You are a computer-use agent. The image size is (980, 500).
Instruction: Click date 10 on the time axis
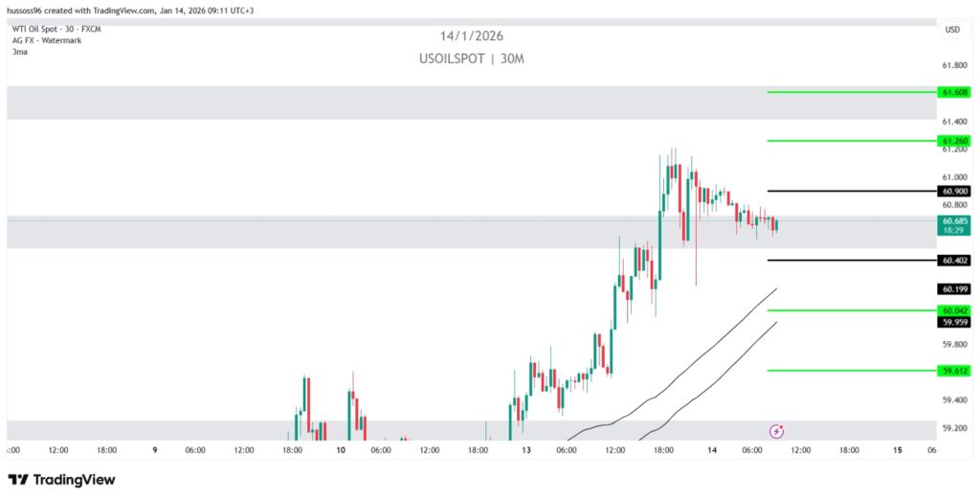341,449
